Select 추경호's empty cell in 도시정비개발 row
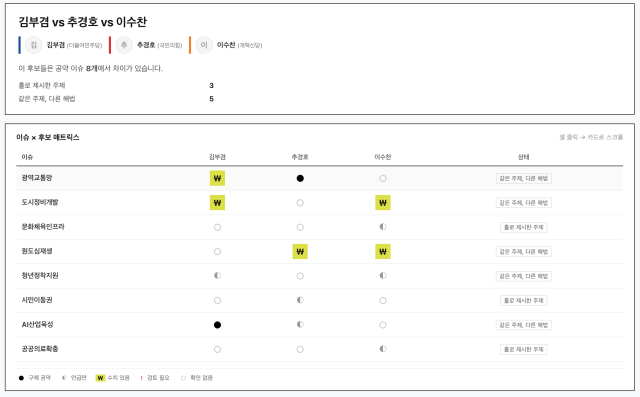 click(300, 203)
